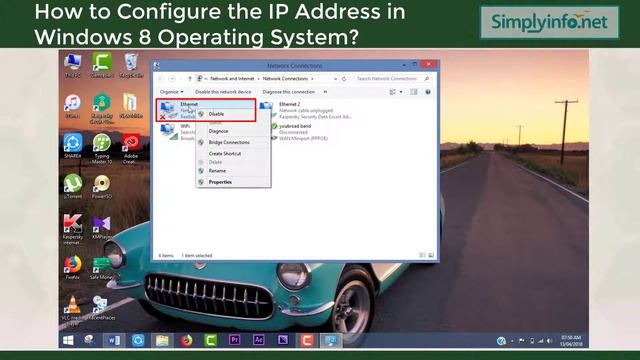Click the taskbar clock

(x=571, y=340)
